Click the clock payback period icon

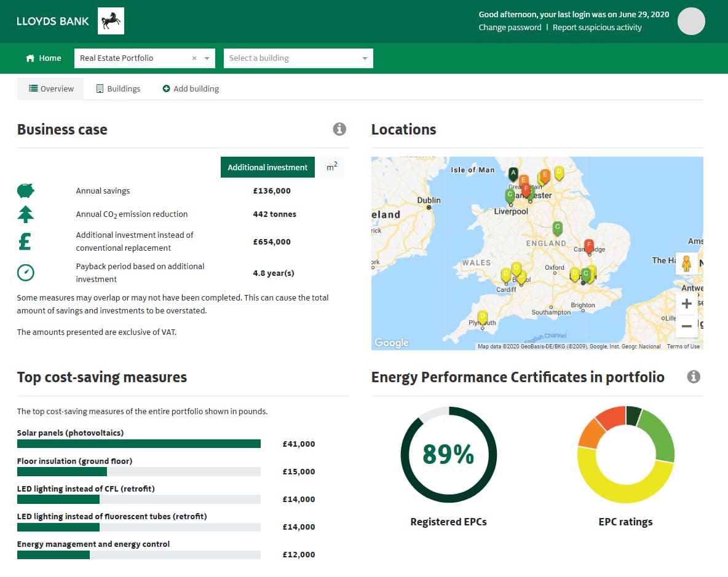26,272
